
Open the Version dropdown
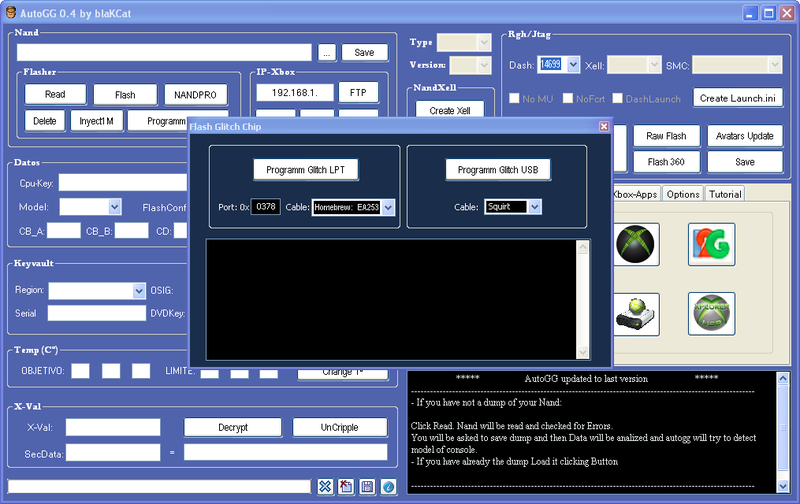(x=484, y=65)
